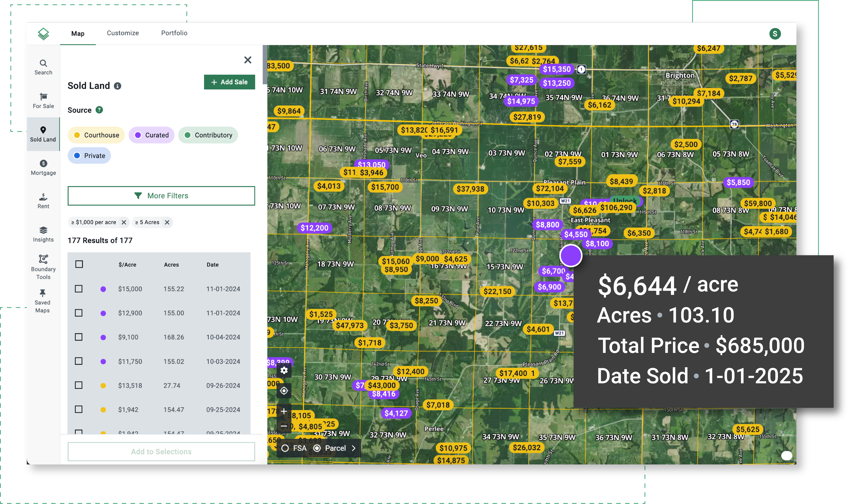Open the For Sale sidebar panel
This screenshot has width=850, height=504.
pyautogui.click(x=43, y=101)
